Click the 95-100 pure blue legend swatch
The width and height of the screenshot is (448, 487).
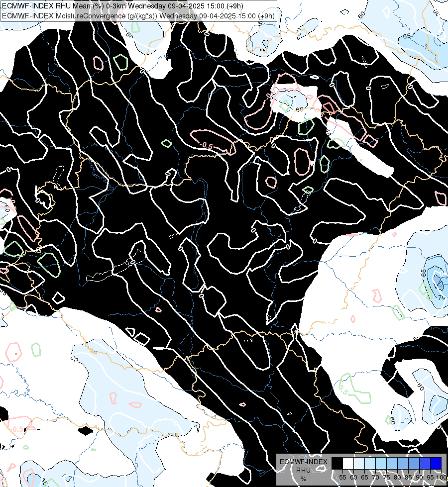[x=436, y=463]
